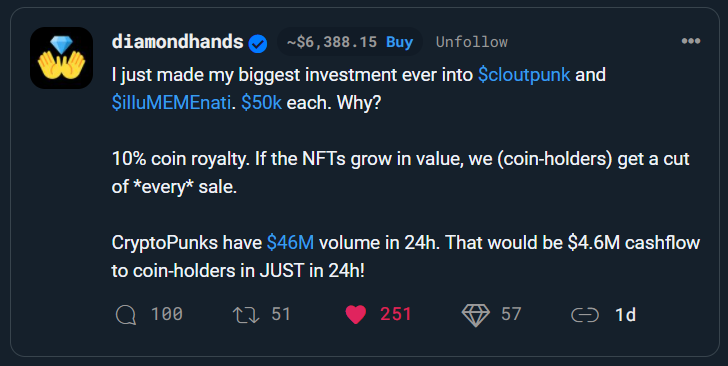Give a diamond using the diamond icon
728x366 pixels.
[x=475, y=315]
